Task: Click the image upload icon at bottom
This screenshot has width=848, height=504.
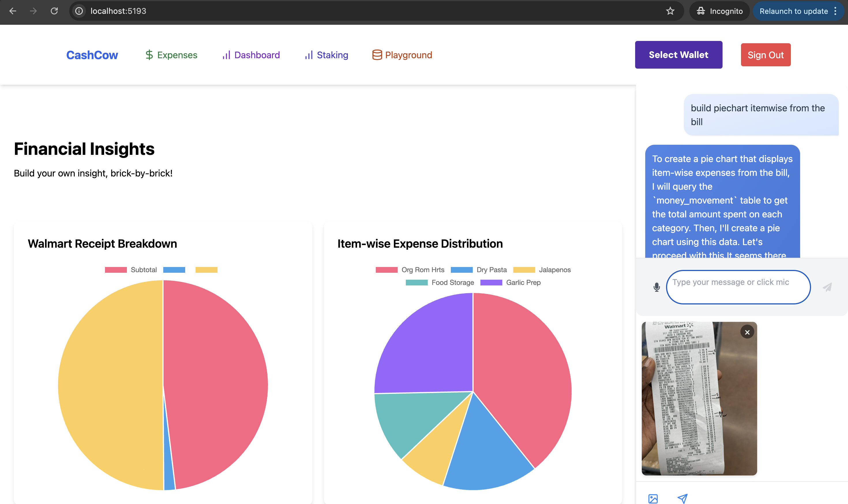Action: click(653, 498)
